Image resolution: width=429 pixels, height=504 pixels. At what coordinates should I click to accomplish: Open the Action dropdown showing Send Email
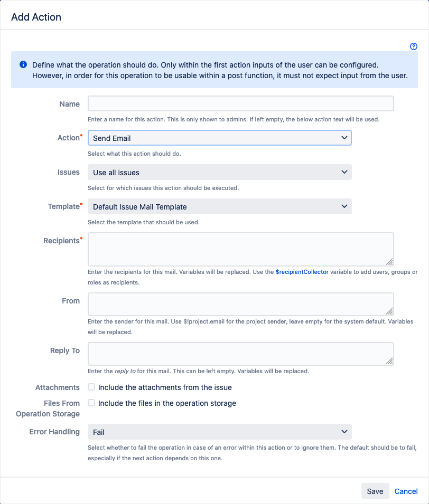click(219, 138)
